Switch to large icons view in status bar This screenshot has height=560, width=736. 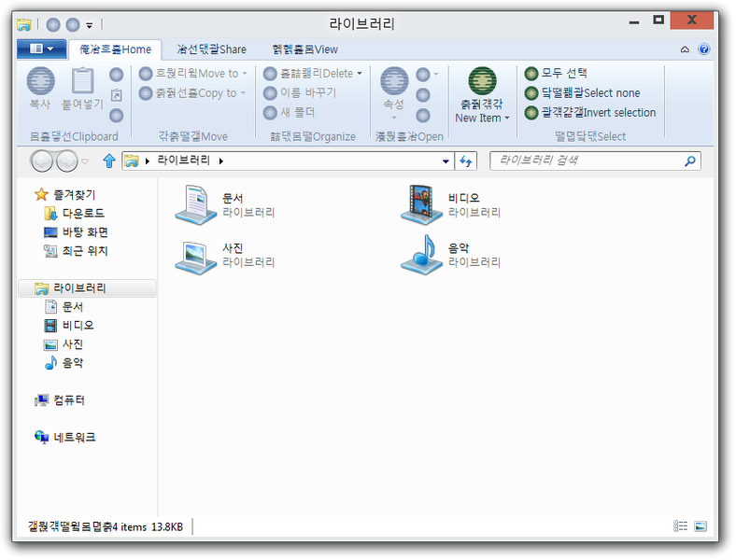tap(701, 526)
